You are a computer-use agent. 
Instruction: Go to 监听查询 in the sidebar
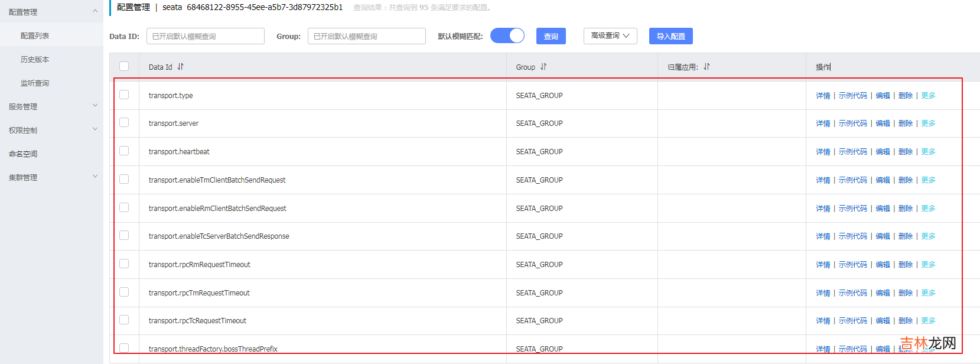(35, 83)
